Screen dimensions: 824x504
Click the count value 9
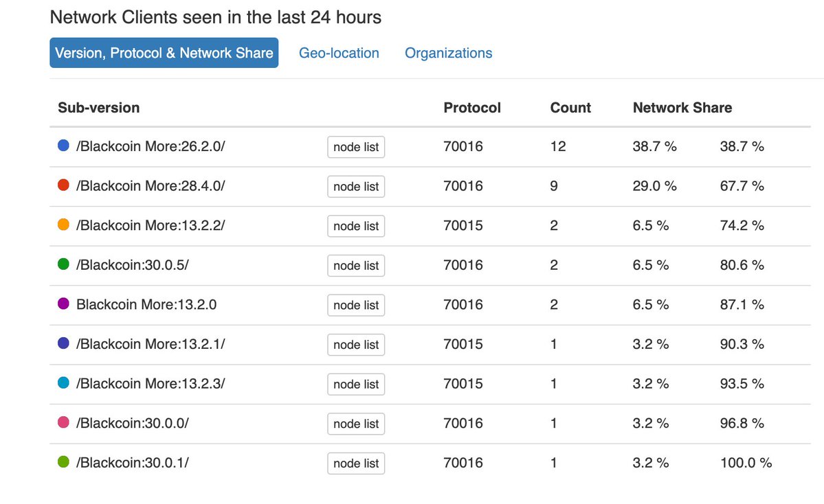(x=554, y=186)
